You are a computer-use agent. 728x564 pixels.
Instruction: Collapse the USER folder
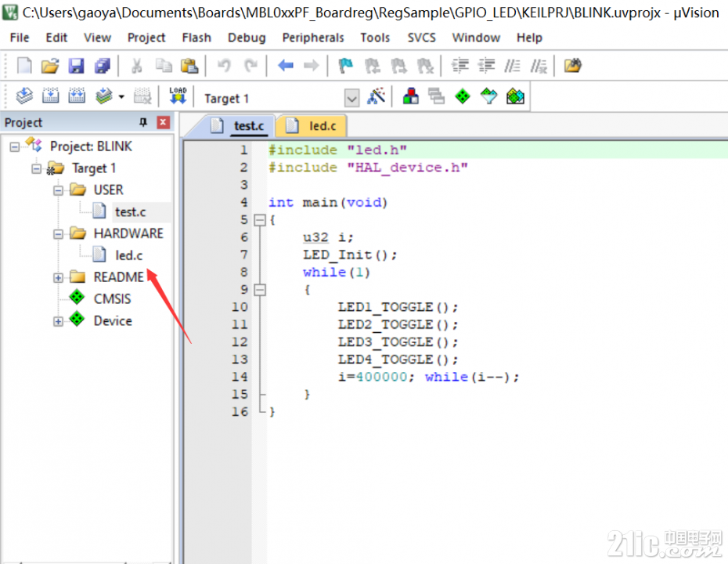(58, 190)
